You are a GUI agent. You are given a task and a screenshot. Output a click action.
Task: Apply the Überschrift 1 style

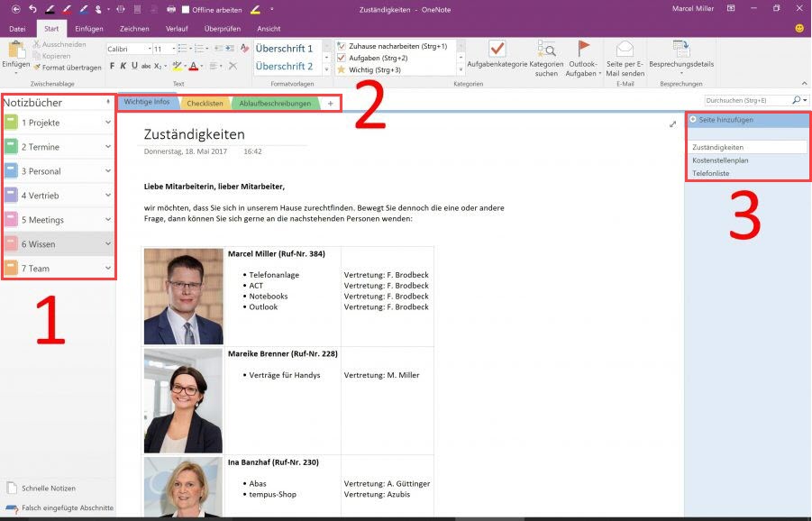pos(284,48)
